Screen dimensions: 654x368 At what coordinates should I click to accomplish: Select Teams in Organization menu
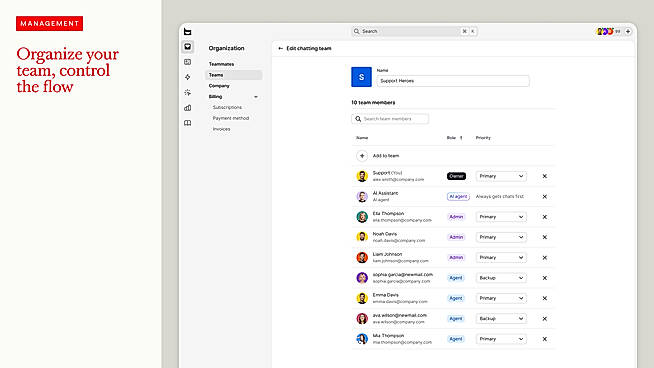coord(234,75)
